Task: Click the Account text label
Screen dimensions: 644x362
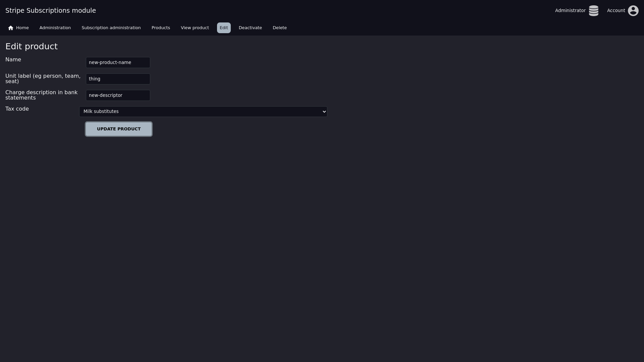Action: 616,11
